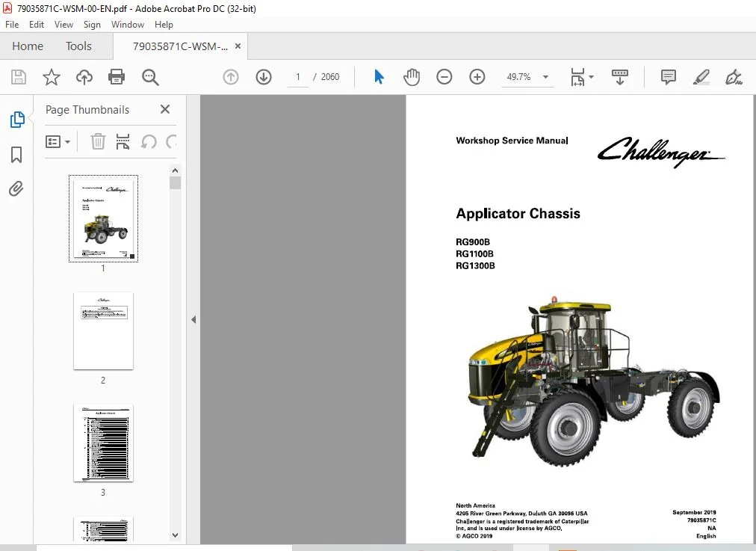Open the zoom level dropdown arrow

545,77
